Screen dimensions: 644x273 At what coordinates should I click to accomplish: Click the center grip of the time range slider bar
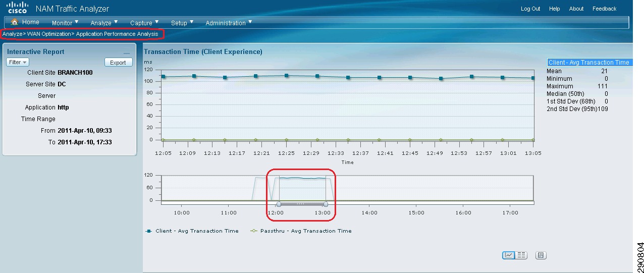302,204
